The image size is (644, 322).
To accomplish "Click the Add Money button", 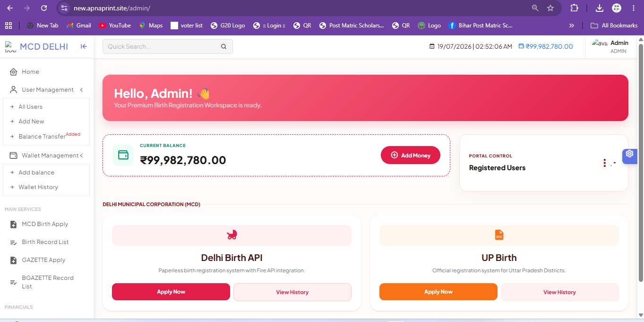I will click(x=411, y=155).
